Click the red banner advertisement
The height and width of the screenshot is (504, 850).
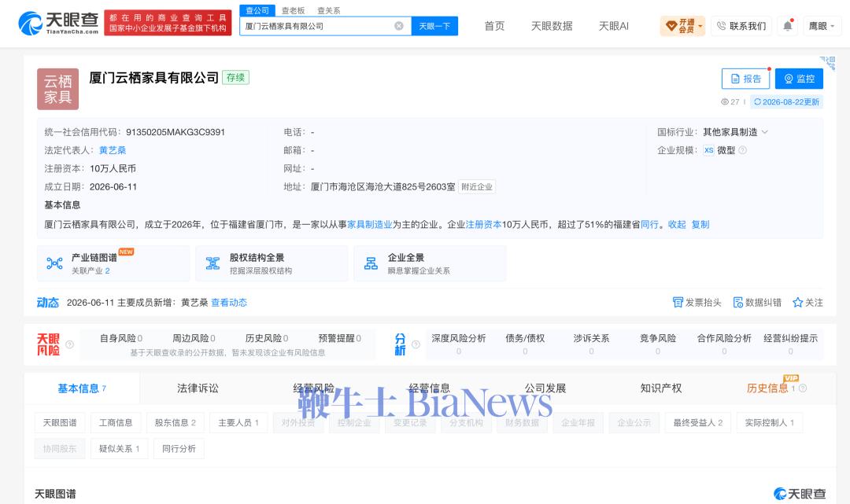(x=168, y=23)
